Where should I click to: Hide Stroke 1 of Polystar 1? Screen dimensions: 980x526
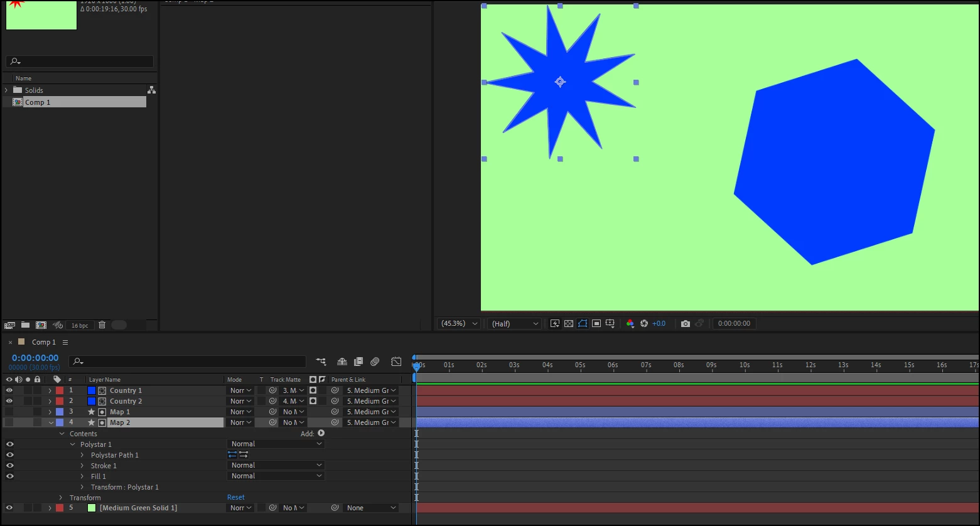pos(9,465)
